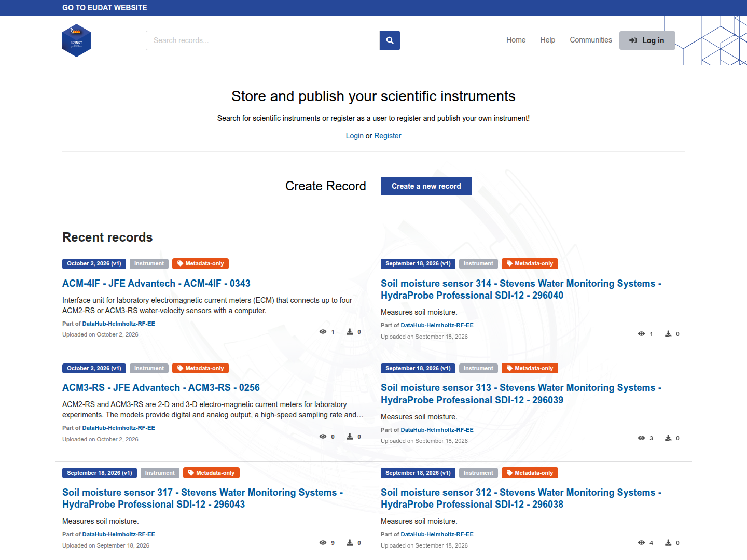
Task: Click the eye icon for Soil moisture sensor 312
Action: pos(641,543)
